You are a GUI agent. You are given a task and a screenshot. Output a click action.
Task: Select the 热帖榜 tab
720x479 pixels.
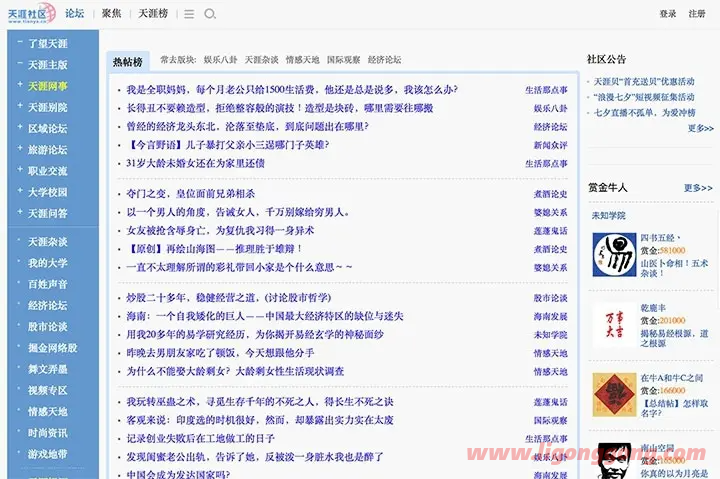128,62
